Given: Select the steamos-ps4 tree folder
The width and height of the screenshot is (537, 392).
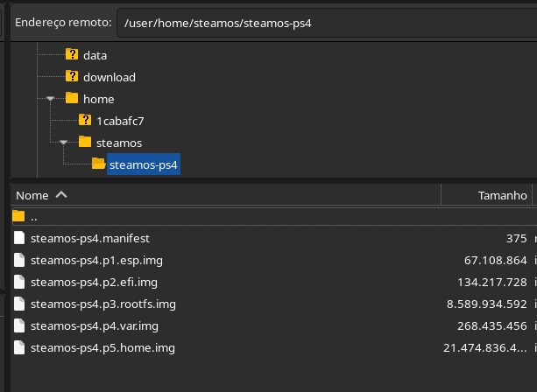Looking at the screenshot, I should [144, 164].
